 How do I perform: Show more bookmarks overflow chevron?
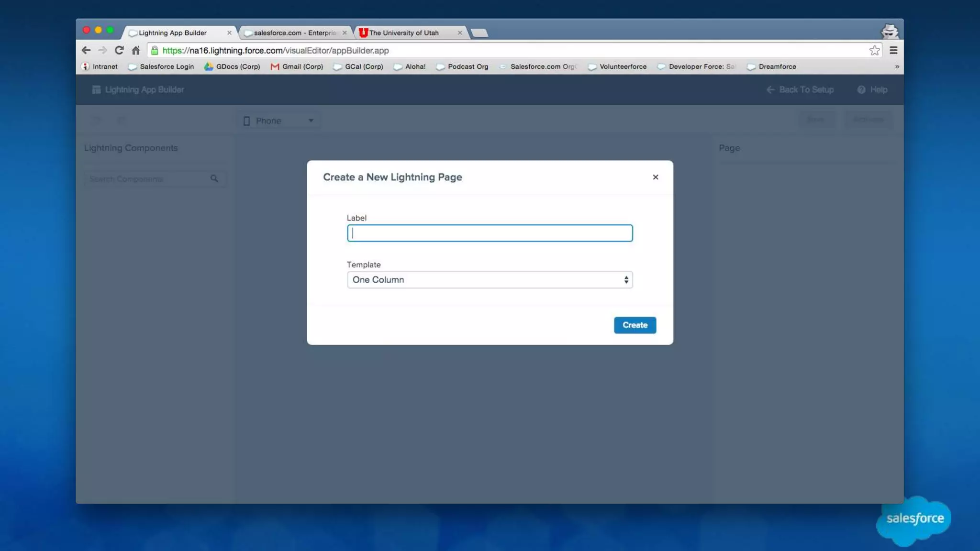pos(897,66)
